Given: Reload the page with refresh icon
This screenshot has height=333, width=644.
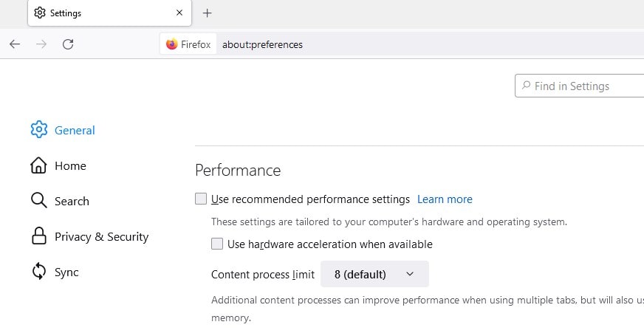Looking at the screenshot, I should pyautogui.click(x=68, y=44).
